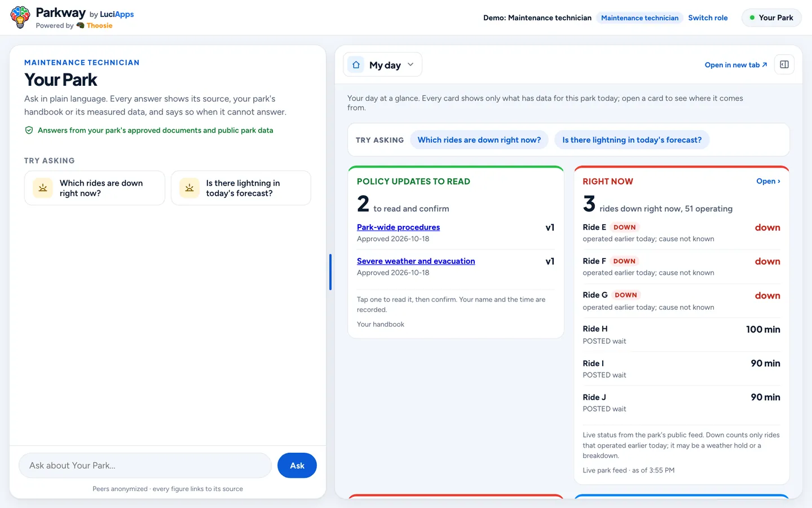The width and height of the screenshot is (812, 508).
Task: Click the Ask about Your Park input field
Action: [145, 466]
